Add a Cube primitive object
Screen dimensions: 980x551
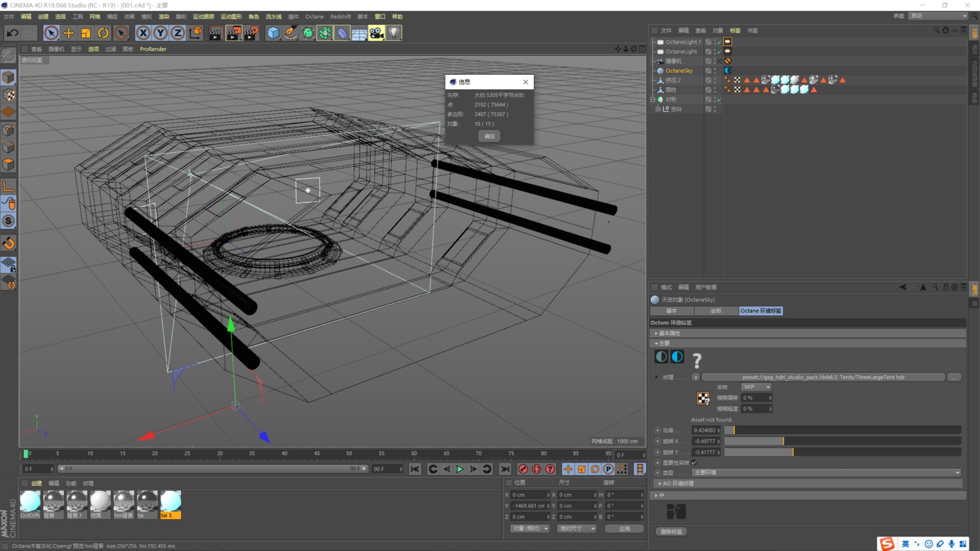click(274, 33)
